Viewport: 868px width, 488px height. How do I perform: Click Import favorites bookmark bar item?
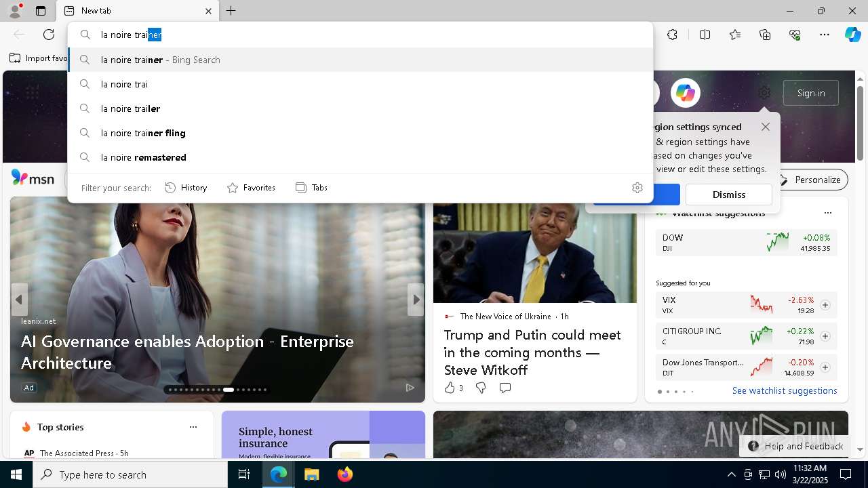point(39,58)
